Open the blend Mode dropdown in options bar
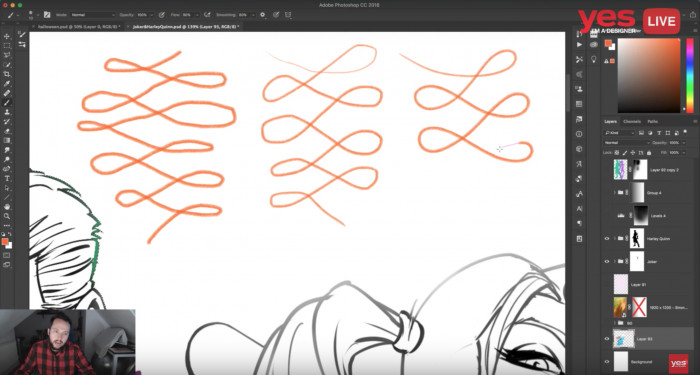Screen dimensions: 700x375 click(x=92, y=15)
